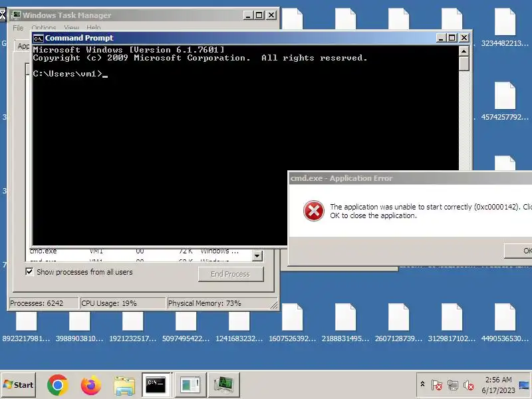Viewport: 532px width, 399px height.
Task: Open the Options menu in Task Manager
Action: (43, 27)
